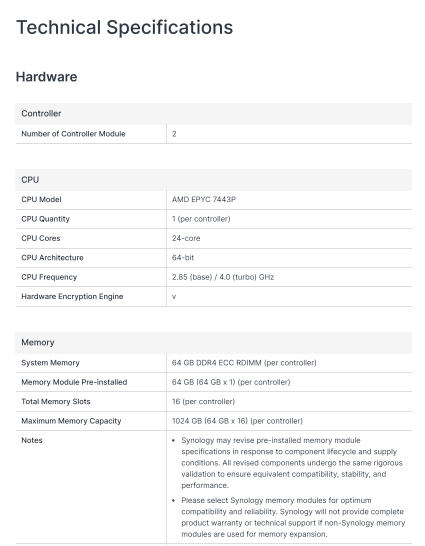Image resolution: width=425 pixels, height=546 pixels.
Task: Select the Hardware Encryption Engine label
Action: [72, 297]
